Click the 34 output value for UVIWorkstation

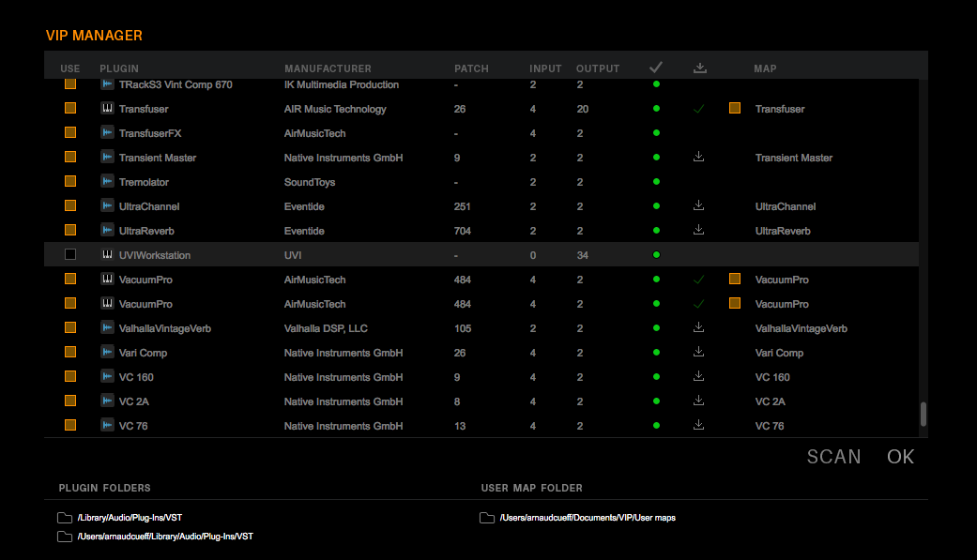click(583, 255)
